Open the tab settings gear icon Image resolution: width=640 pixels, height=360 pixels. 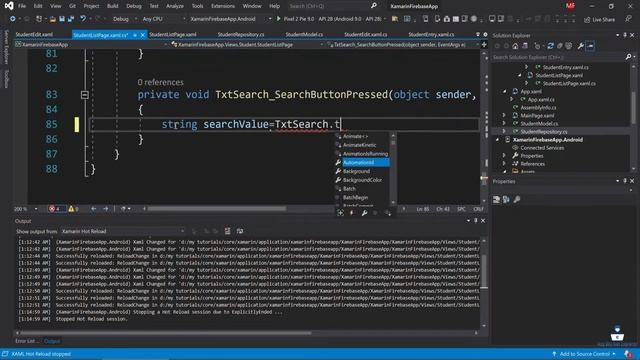tap(485, 35)
